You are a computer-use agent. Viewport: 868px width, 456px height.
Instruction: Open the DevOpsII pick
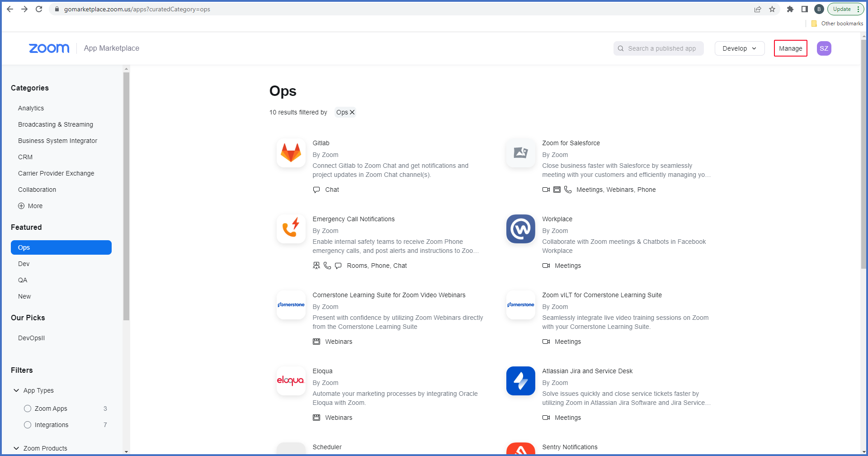tap(32, 338)
